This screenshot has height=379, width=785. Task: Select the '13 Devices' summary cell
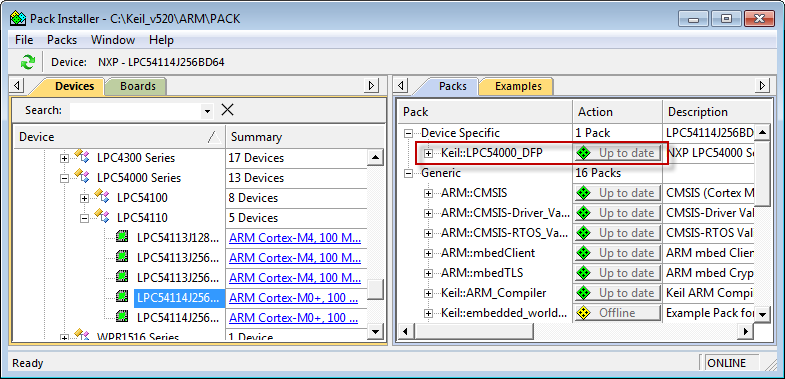pos(296,178)
